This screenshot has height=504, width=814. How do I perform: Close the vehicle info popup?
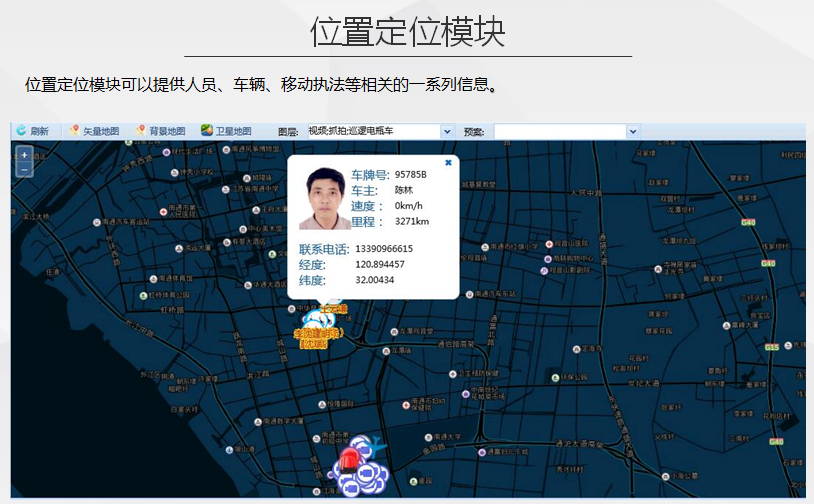click(448, 162)
